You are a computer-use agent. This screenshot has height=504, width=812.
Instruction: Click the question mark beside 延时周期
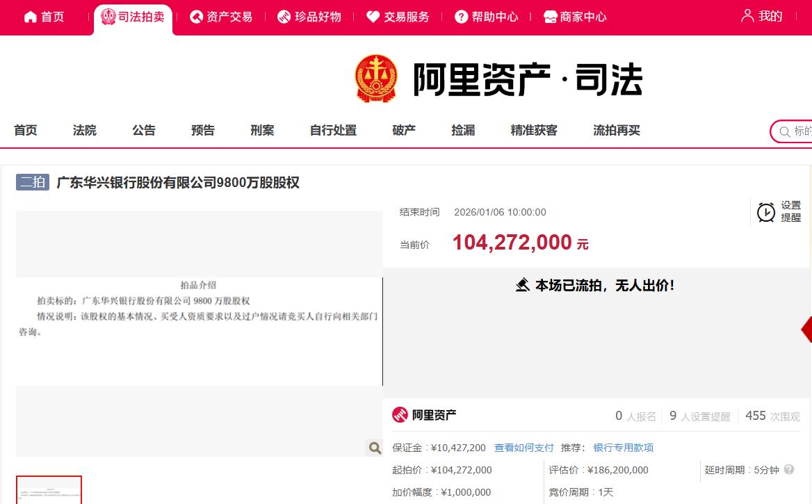789,470
